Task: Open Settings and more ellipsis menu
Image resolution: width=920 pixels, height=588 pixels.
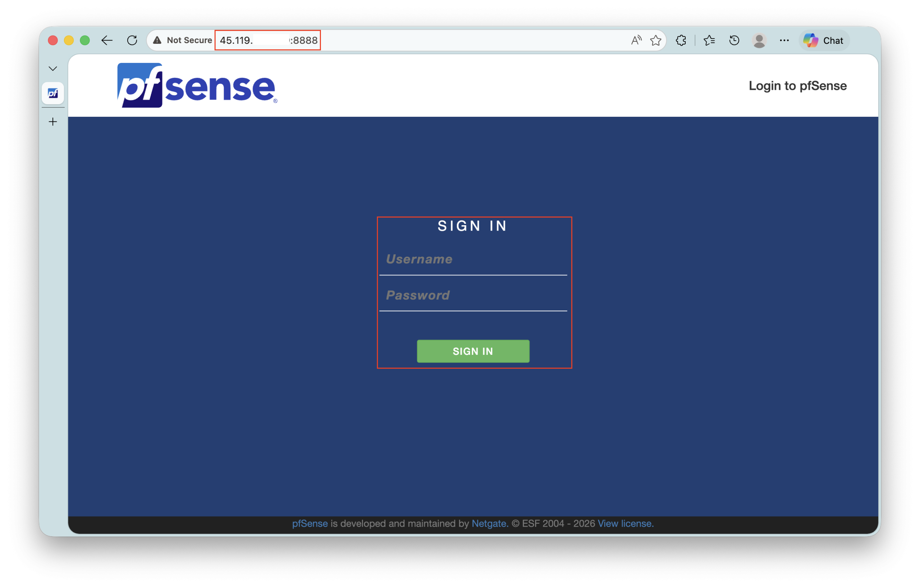Action: [x=784, y=41]
